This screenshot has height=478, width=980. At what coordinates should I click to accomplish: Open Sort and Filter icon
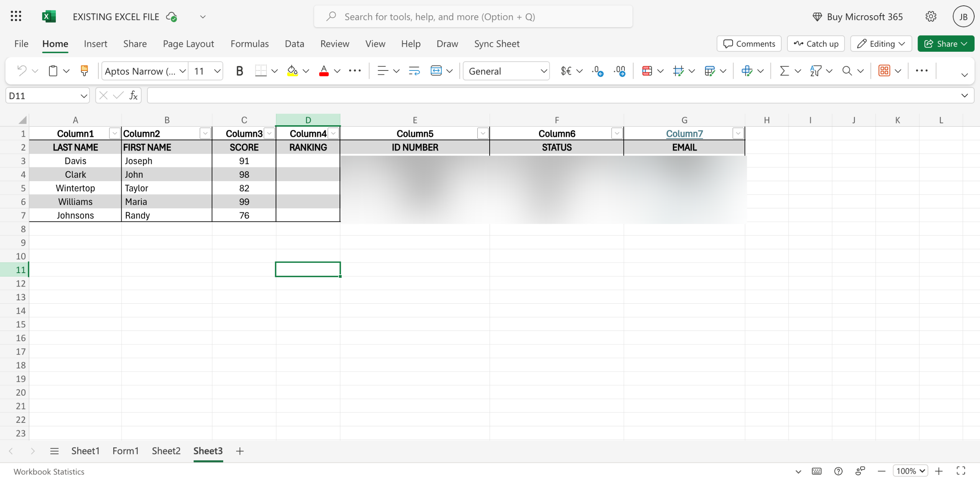pyautogui.click(x=815, y=71)
